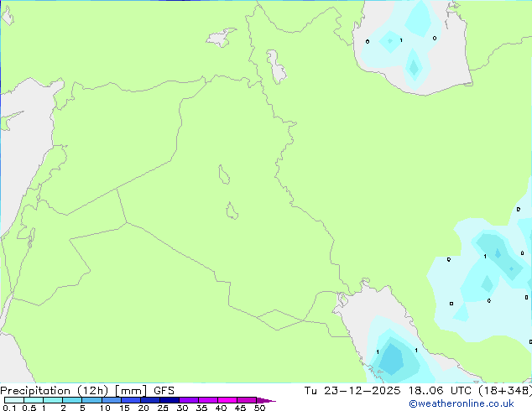Viewport: 532px width, 411px height.
Task: Click the weatheronline.co.uk copyright link
Action: point(462,403)
